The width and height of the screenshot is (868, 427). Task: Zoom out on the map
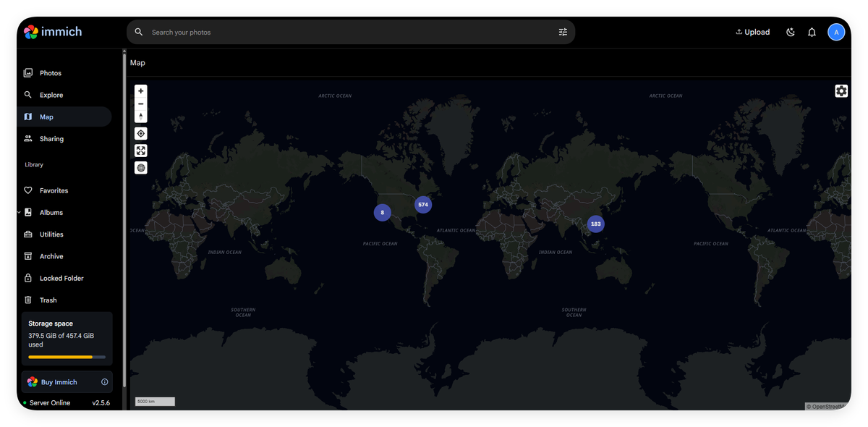(x=141, y=103)
